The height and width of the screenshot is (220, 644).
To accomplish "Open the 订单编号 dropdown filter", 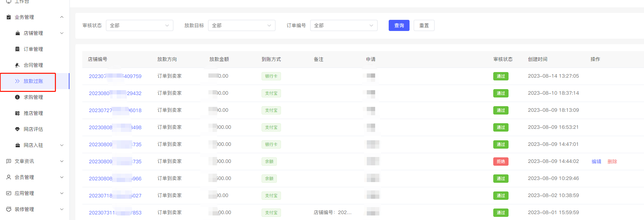I will click(x=344, y=25).
